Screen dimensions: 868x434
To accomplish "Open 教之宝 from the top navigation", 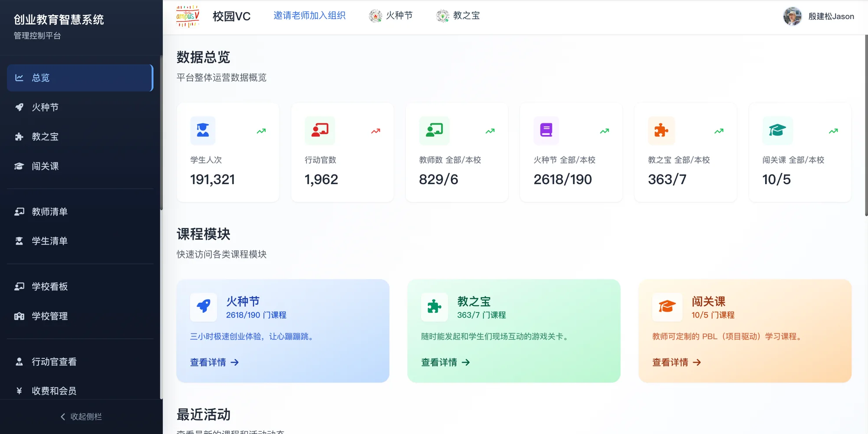I will click(467, 16).
